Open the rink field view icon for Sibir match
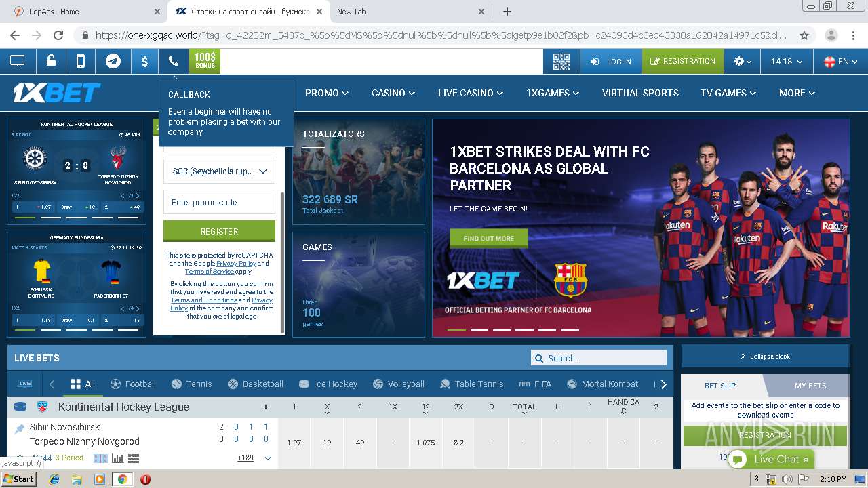Image resolution: width=868 pixels, height=488 pixels. click(100, 459)
